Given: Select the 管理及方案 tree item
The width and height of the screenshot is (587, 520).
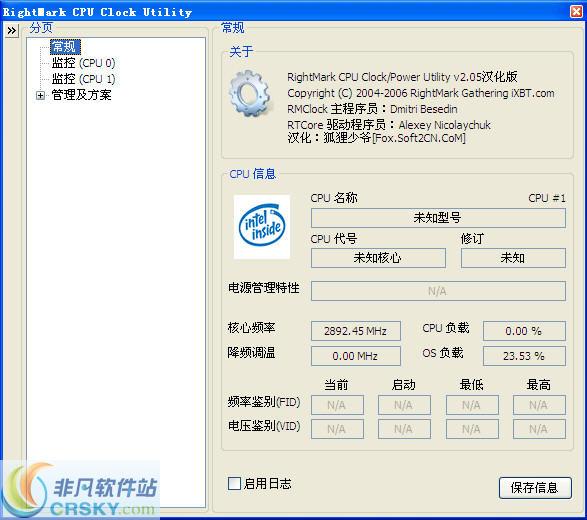Looking at the screenshot, I should tap(81, 95).
